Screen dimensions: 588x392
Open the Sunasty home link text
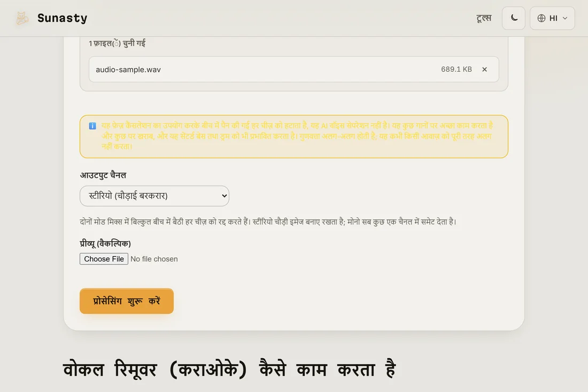tap(62, 18)
